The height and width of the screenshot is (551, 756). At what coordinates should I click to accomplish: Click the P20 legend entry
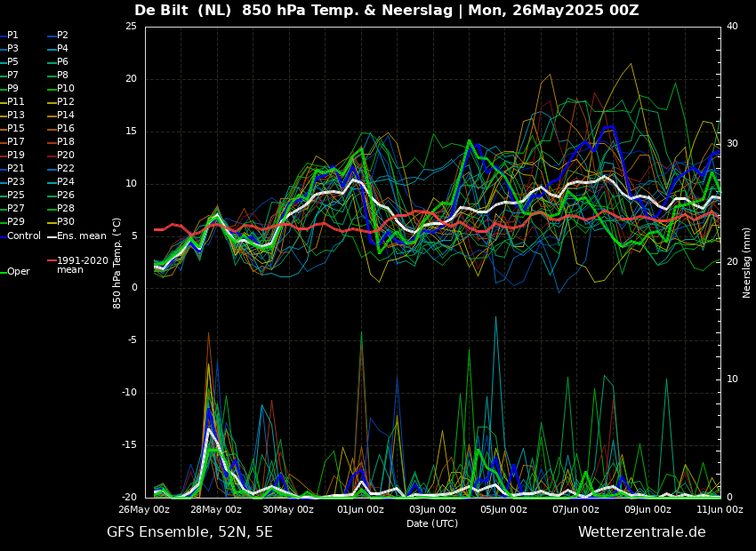60,156
